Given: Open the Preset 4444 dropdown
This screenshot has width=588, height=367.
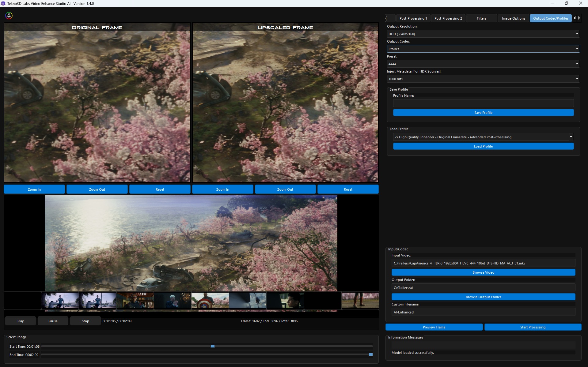Looking at the screenshot, I should pyautogui.click(x=483, y=64).
